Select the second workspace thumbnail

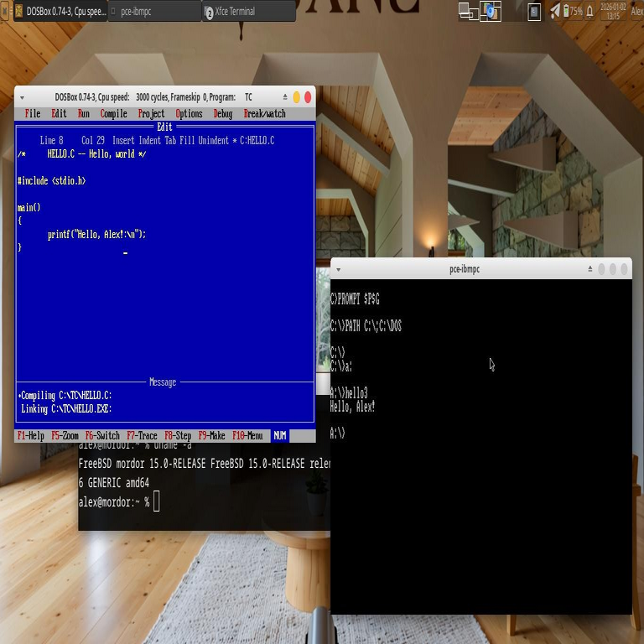490,11
